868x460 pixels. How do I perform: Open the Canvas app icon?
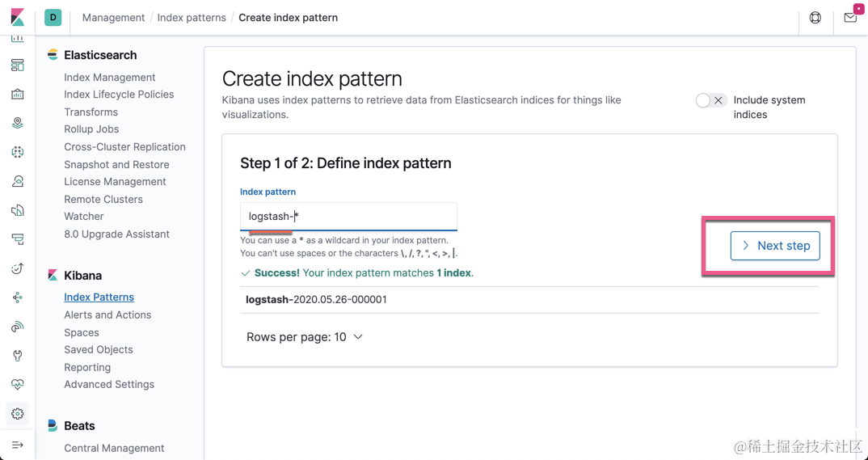coord(18,95)
